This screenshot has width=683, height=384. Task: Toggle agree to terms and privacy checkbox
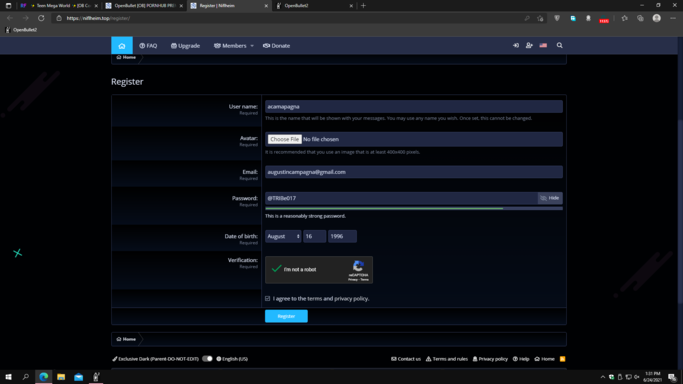267,299
